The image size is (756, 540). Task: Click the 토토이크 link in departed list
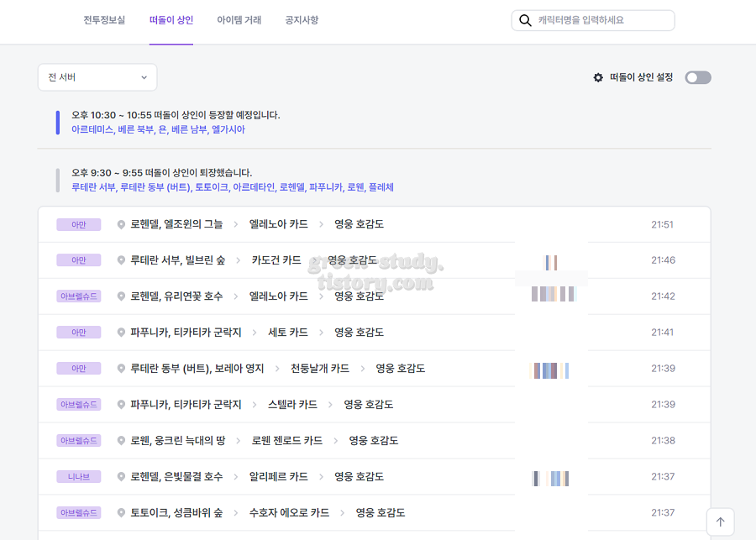[x=212, y=187]
